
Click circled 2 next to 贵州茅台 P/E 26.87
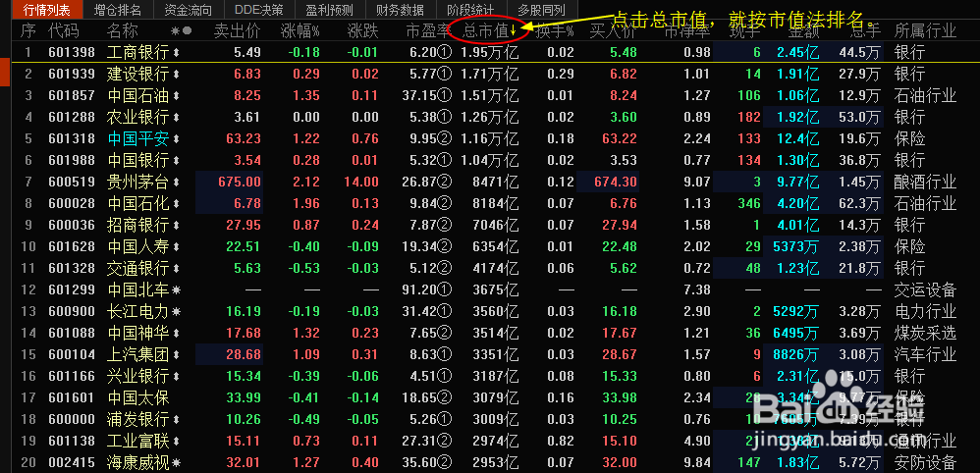445,183
